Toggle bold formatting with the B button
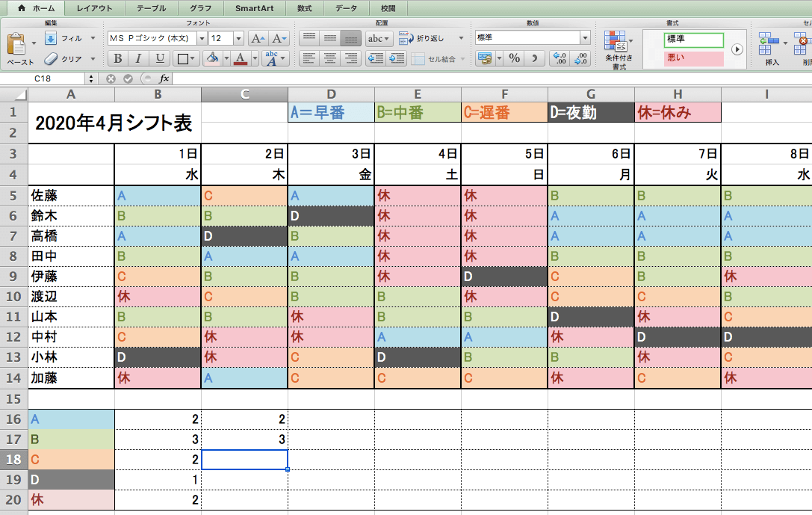Image resolution: width=812 pixels, height=515 pixels. coord(117,58)
